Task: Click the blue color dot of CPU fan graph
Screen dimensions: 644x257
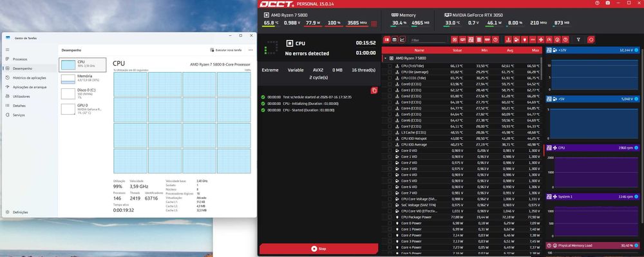Action: coord(636,148)
